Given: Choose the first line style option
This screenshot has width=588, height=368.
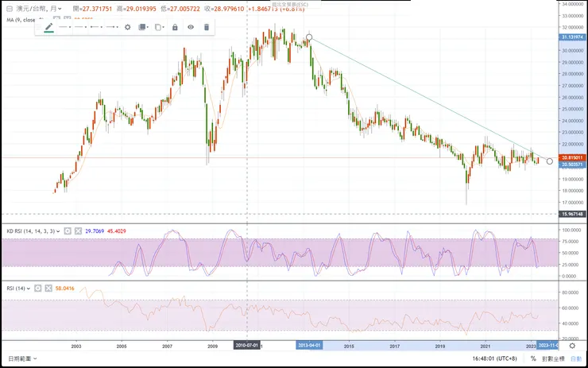Looking at the screenshot, I should click(x=65, y=27).
